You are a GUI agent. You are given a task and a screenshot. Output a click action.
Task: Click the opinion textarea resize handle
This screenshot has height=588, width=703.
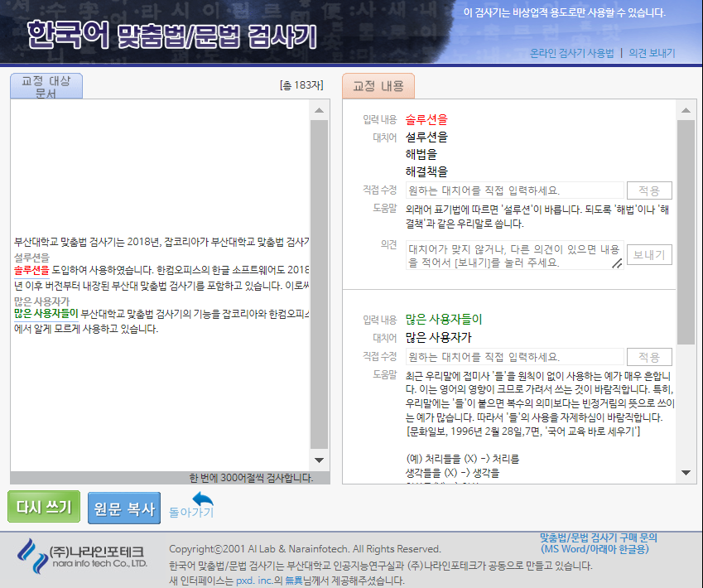(x=617, y=263)
